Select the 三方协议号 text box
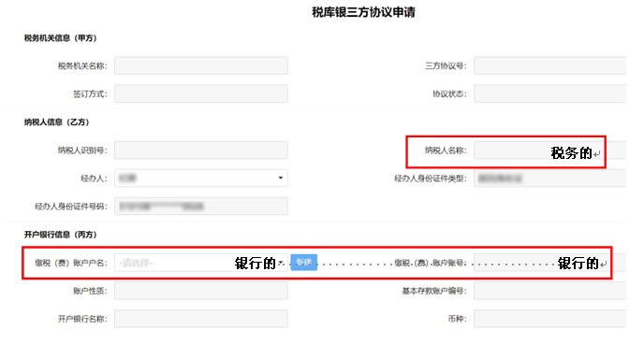Screen dimensions: 644x344 click(x=550, y=65)
